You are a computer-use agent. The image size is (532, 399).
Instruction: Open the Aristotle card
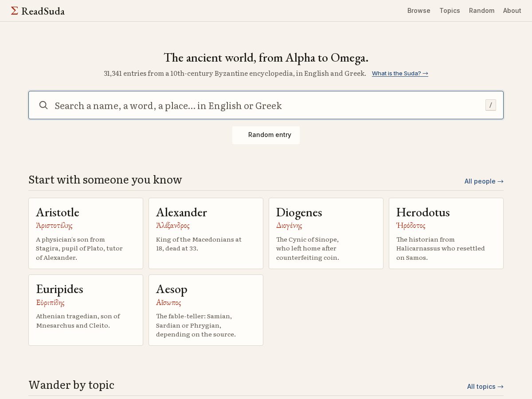86,233
